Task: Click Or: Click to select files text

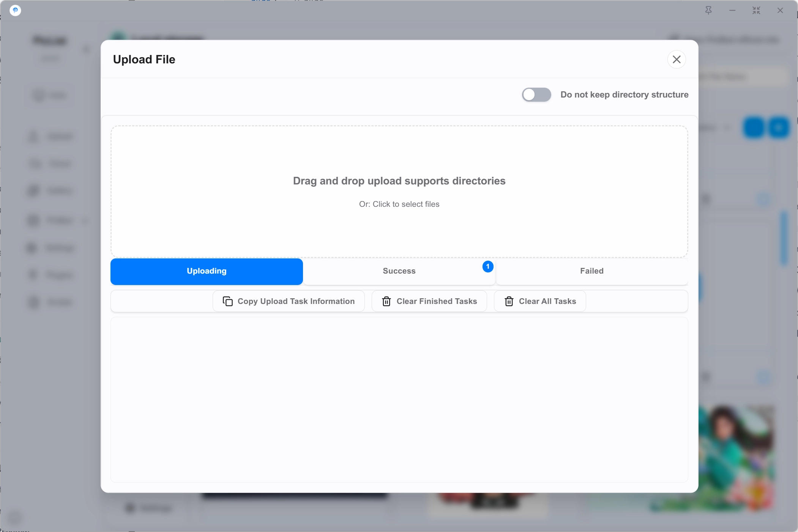Action: click(399, 204)
